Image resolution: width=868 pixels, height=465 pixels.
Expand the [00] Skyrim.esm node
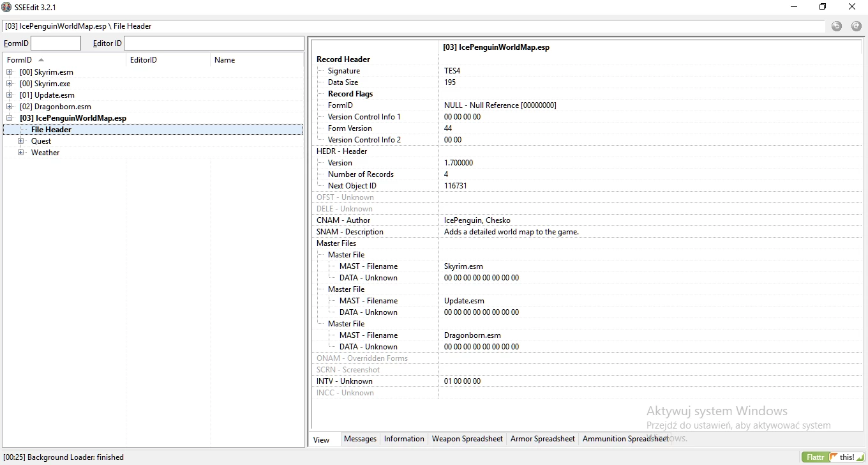(x=10, y=72)
